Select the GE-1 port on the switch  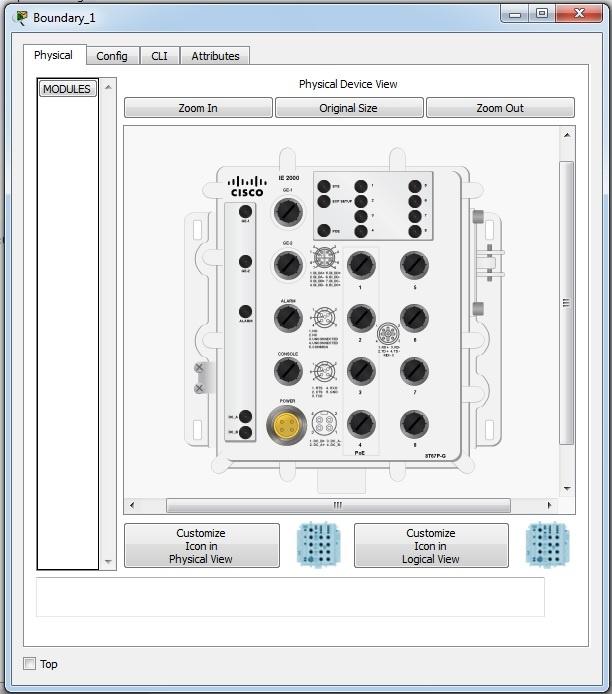288,211
